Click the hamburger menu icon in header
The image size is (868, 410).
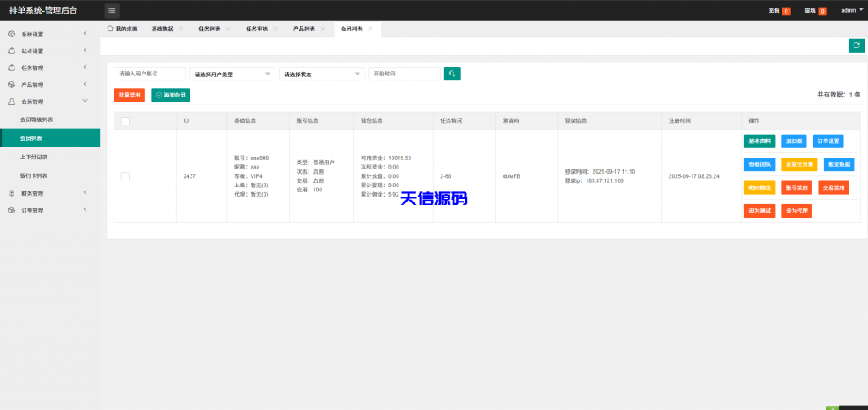pos(112,10)
